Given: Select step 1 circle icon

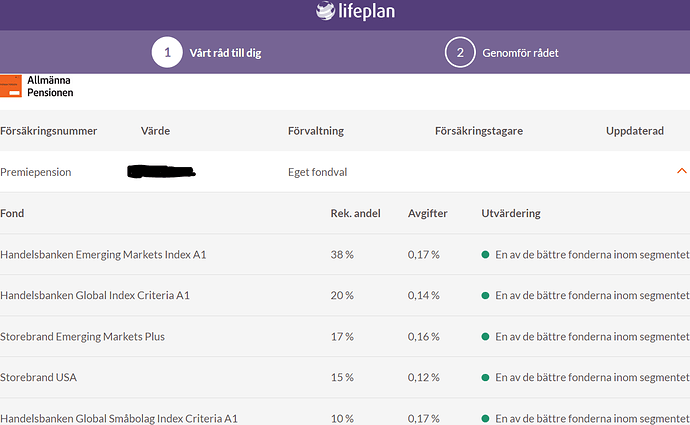Looking at the screenshot, I should pos(167,53).
